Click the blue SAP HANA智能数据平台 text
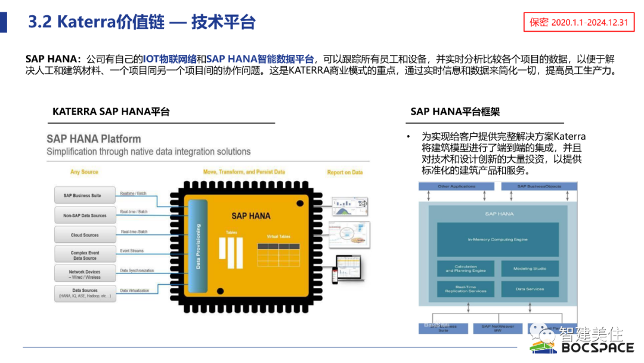The image size is (644, 363). coord(260,59)
